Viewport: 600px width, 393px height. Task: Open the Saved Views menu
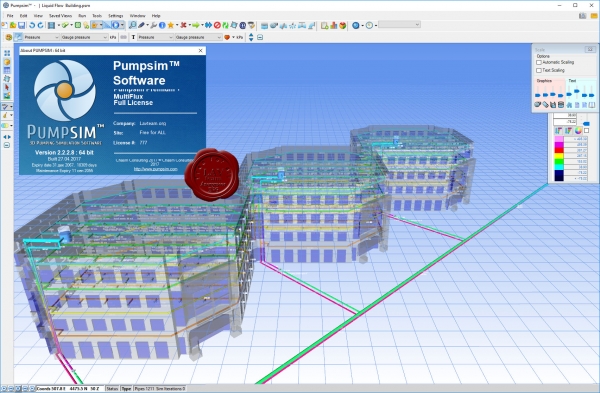pyautogui.click(x=60, y=16)
